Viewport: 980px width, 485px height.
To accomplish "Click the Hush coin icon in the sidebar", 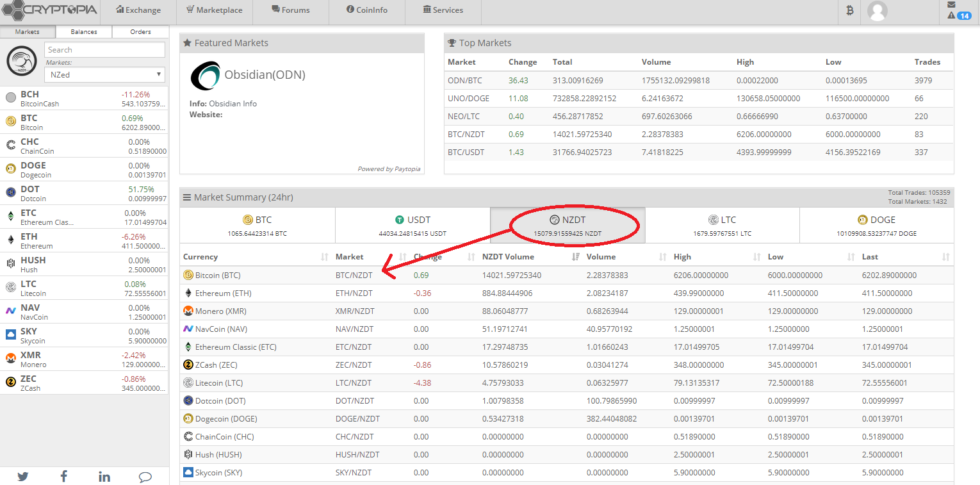I will click(x=10, y=264).
